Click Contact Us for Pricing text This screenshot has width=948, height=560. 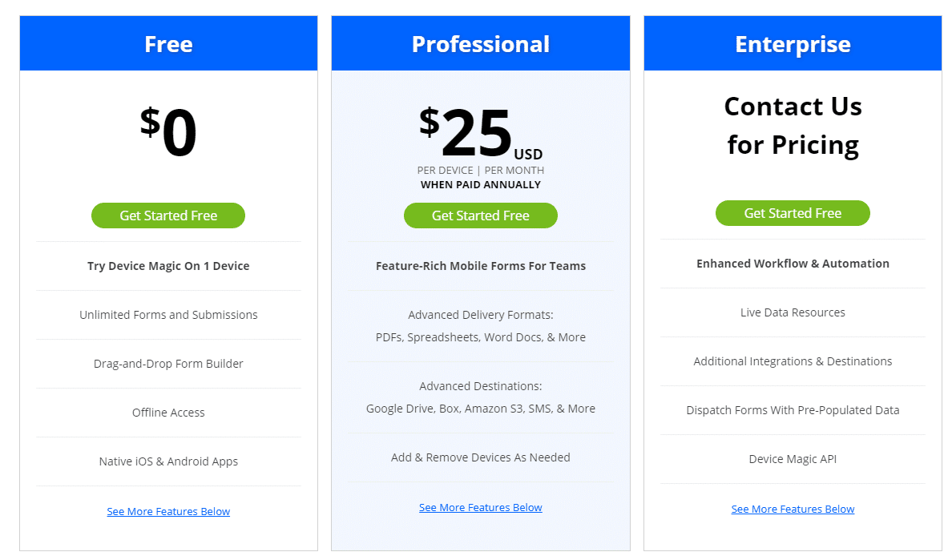click(x=793, y=127)
